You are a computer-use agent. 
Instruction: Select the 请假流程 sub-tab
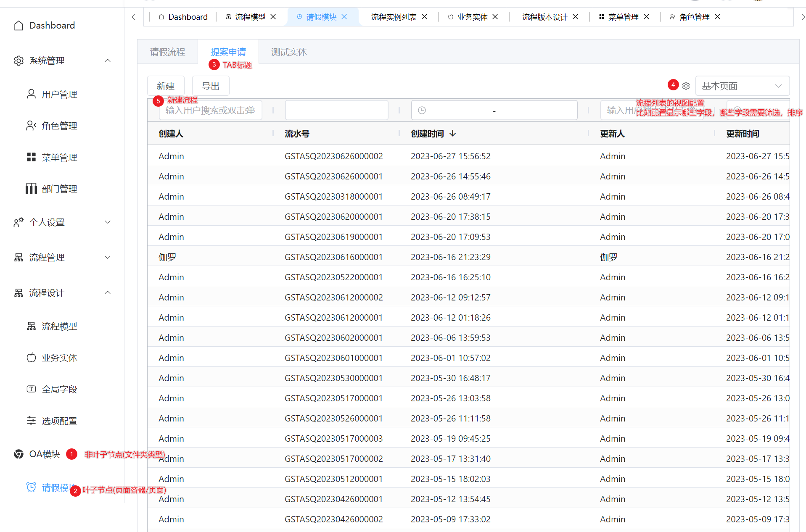(167, 52)
